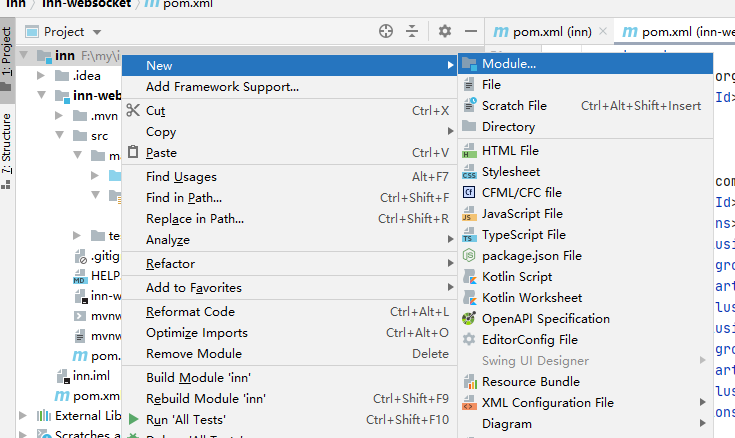735x438 pixels.
Task: Open Diagram submenu arrow
Action: (703, 423)
